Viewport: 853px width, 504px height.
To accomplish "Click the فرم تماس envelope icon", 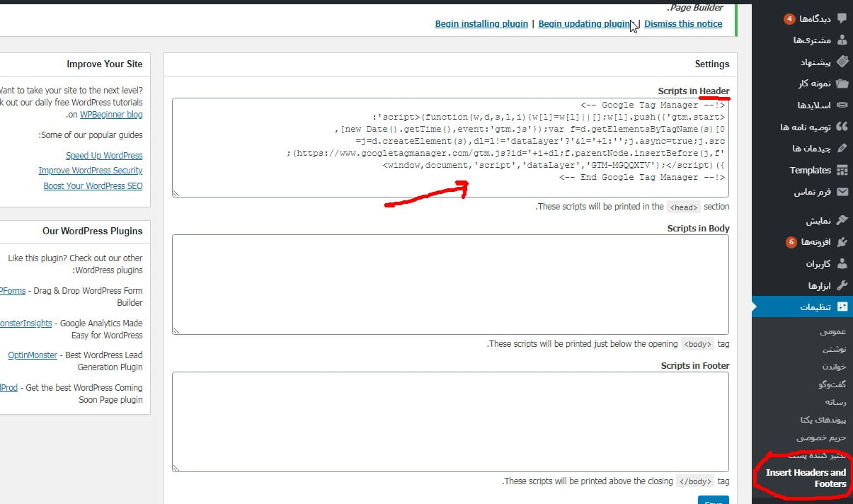I will tap(842, 192).
